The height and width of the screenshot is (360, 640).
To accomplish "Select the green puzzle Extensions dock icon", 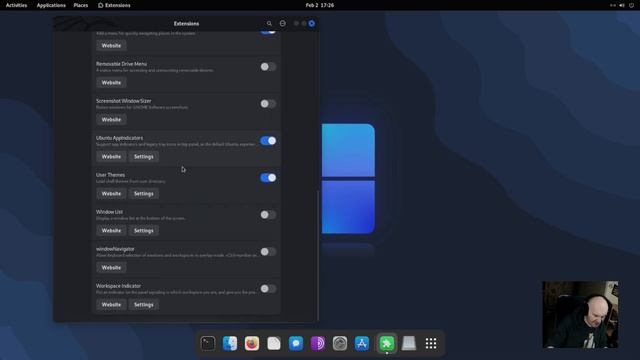I will 387,343.
